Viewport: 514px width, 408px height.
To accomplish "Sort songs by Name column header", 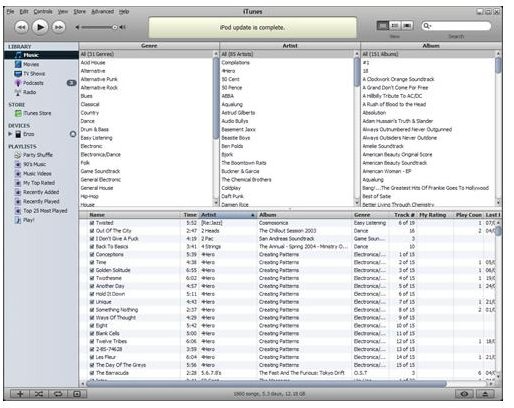I will pos(134,215).
